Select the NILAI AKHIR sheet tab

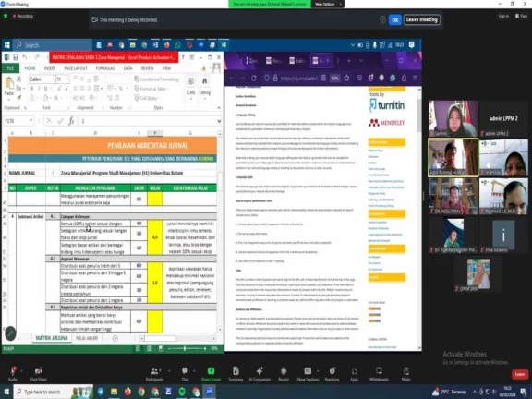coord(87,338)
